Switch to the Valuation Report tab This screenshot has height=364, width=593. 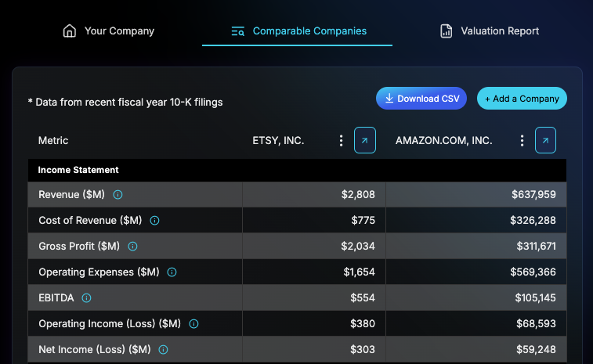click(490, 31)
